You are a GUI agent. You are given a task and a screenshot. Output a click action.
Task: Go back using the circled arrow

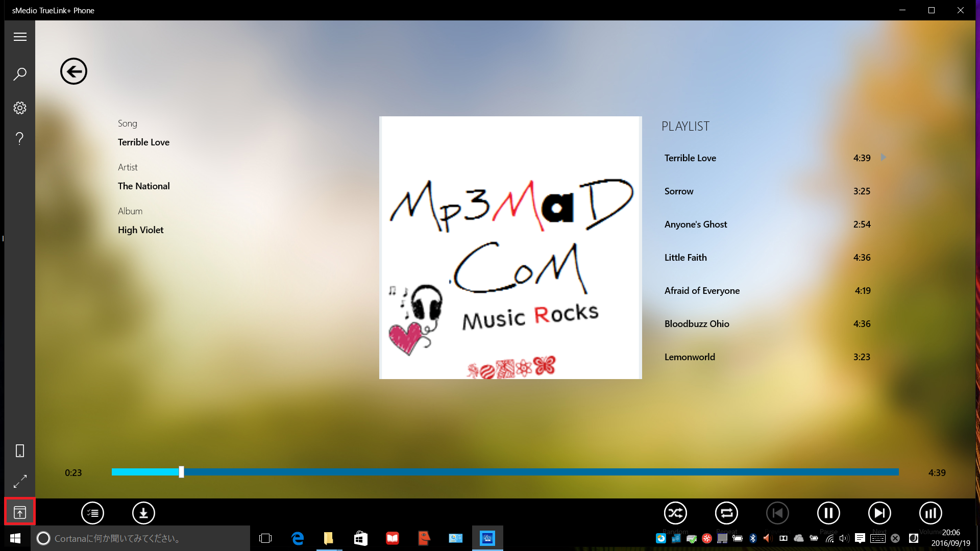tap(73, 71)
